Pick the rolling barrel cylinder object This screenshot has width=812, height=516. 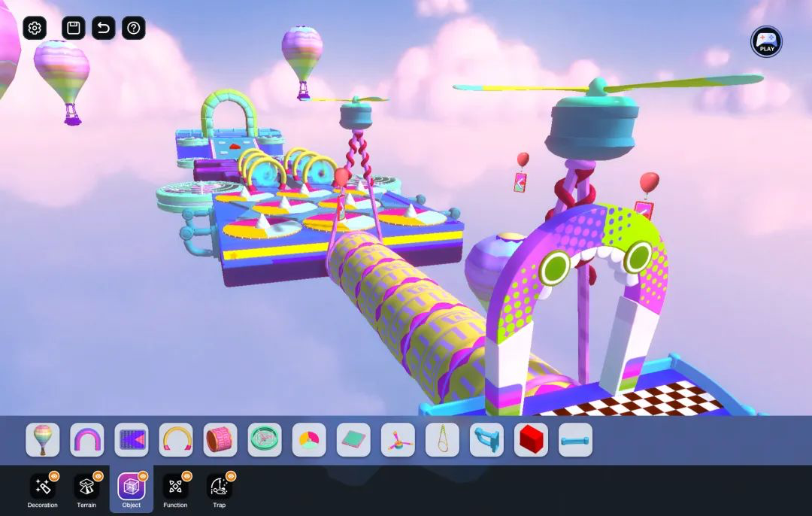tap(220, 440)
